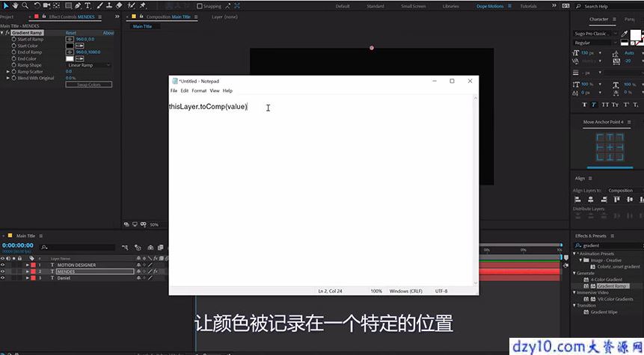Select the Brush tool
Image resolution: width=644 pixels, height=355 pixels.
(99, 6)
